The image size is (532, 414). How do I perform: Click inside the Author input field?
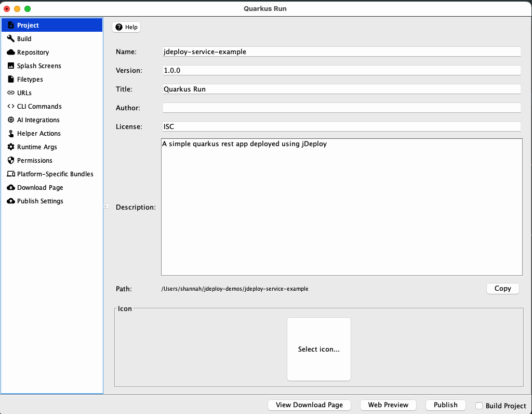[340, 108]
